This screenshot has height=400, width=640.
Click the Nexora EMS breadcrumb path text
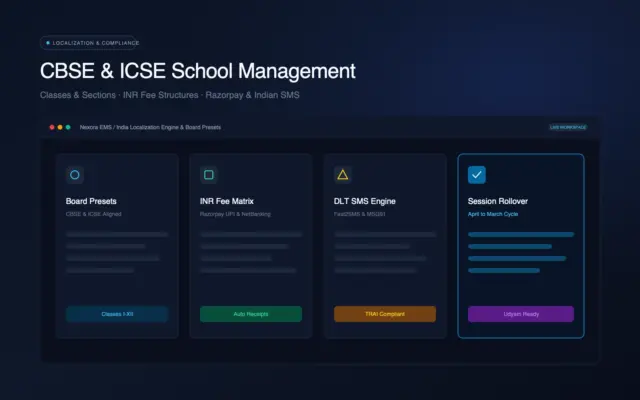click(150, 127)
